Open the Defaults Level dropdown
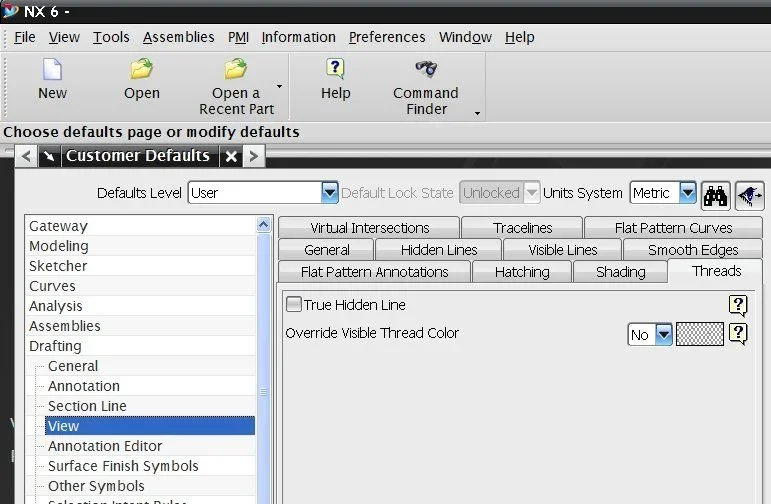771x504 pixels. click(x=329, y=193)
